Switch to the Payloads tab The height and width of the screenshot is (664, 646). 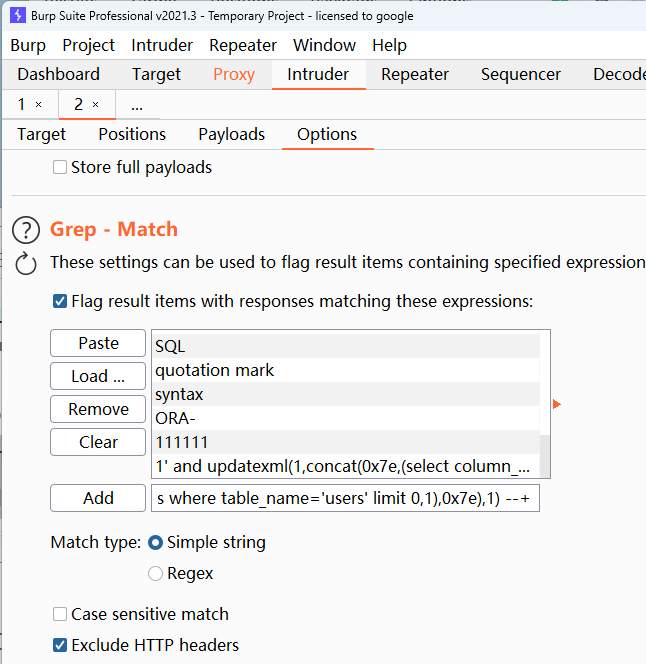(231, 134)
